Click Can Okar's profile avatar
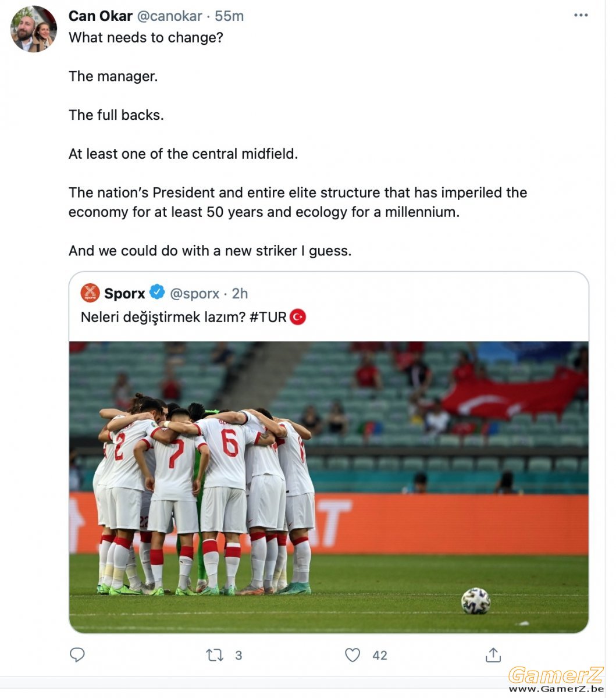 pos(34,29)
